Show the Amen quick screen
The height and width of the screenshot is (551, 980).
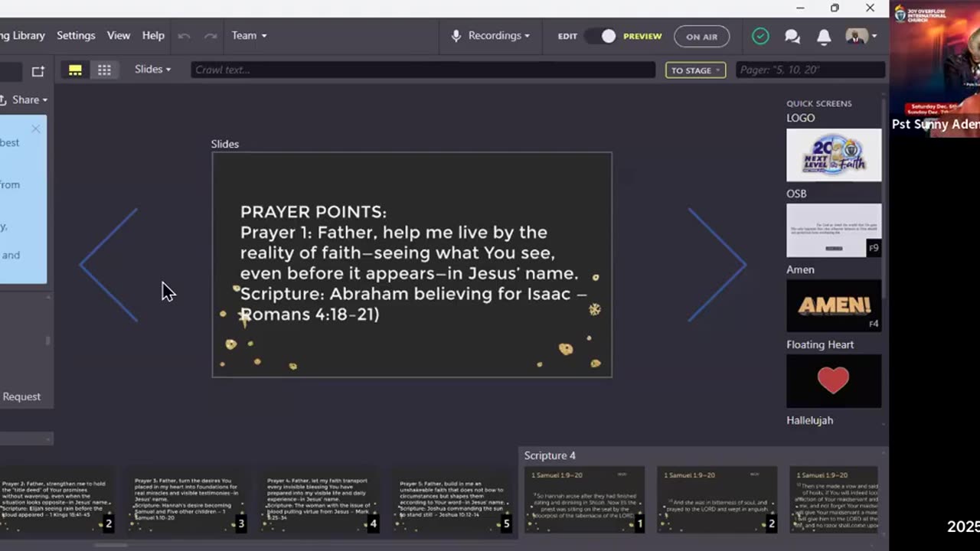834,305
